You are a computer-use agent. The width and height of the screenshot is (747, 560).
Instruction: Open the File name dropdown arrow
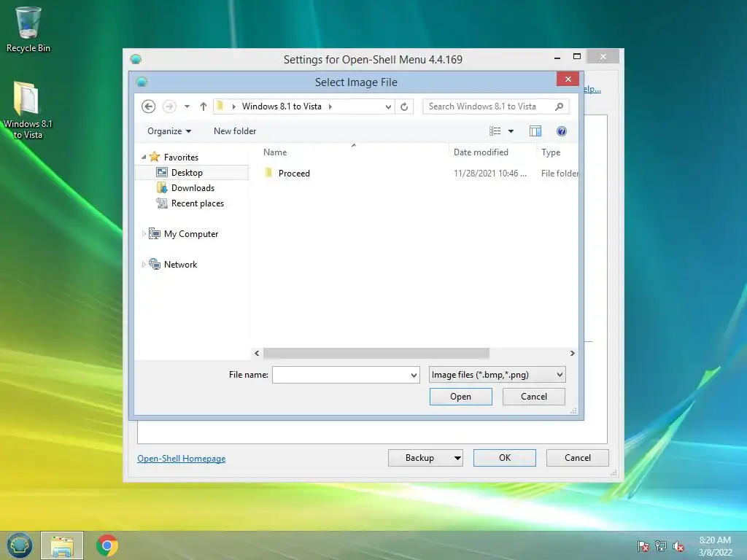pyautogui.click(x=414, y=376)
